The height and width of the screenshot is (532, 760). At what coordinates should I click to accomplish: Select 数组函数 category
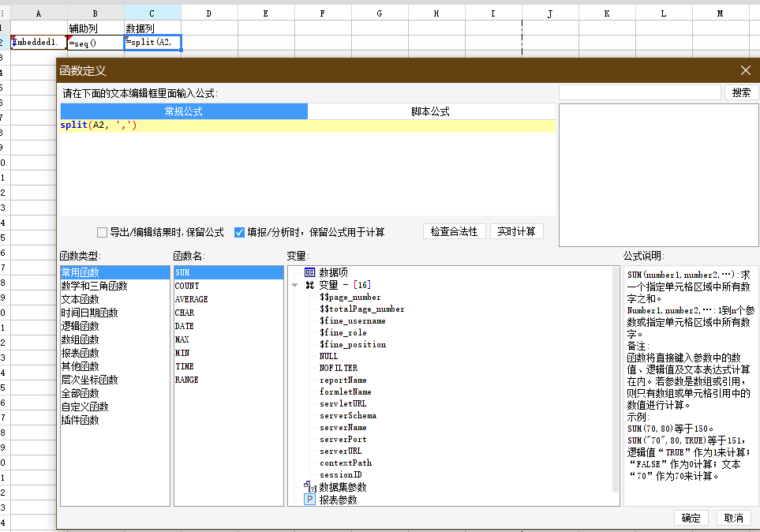tap(115, 339)
